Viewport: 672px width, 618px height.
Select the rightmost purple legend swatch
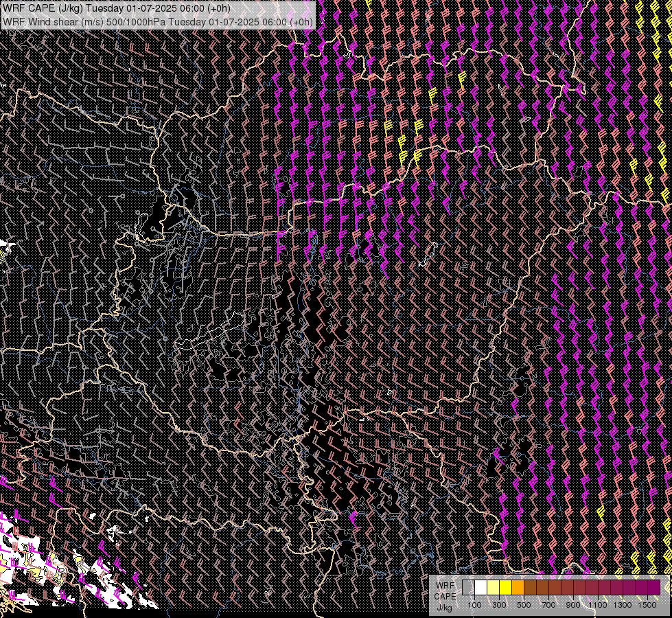click(x=653, y=588)
